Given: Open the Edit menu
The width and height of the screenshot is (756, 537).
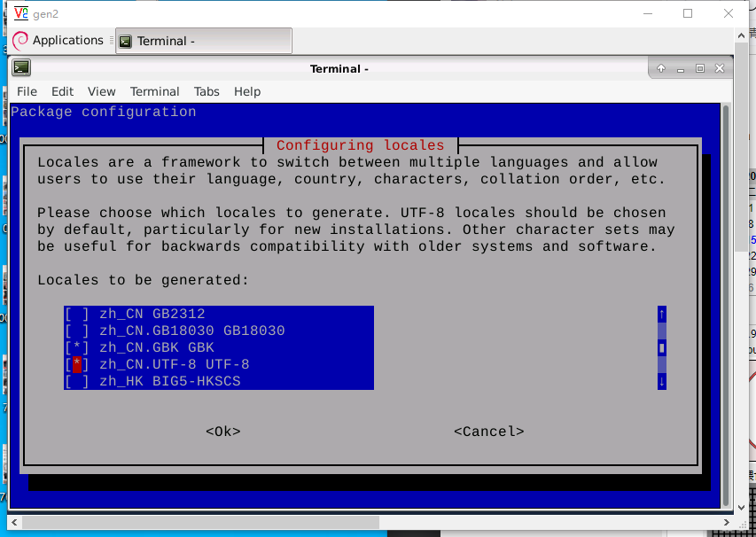Looking at the screenshot, I should click(63, 91).
